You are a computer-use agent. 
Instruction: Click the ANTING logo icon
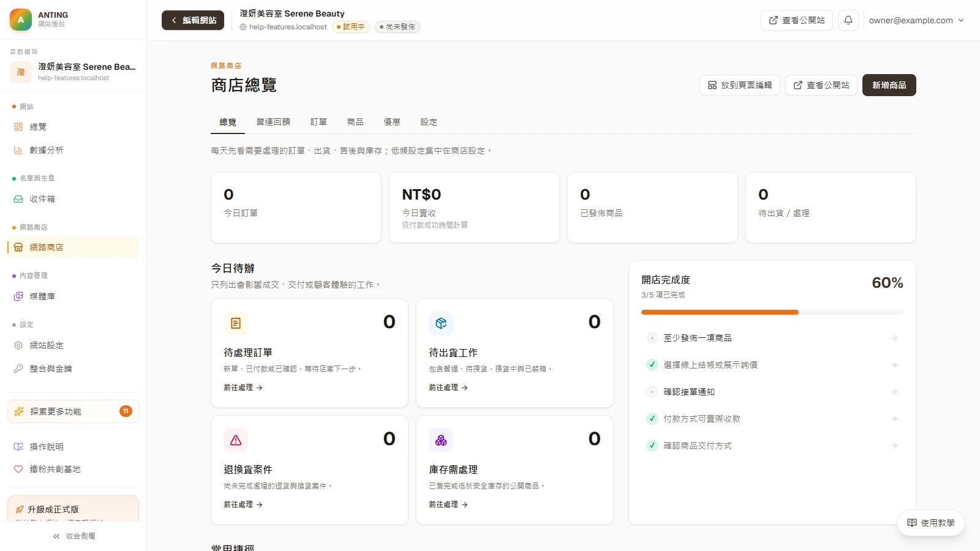tap(21, 20)
